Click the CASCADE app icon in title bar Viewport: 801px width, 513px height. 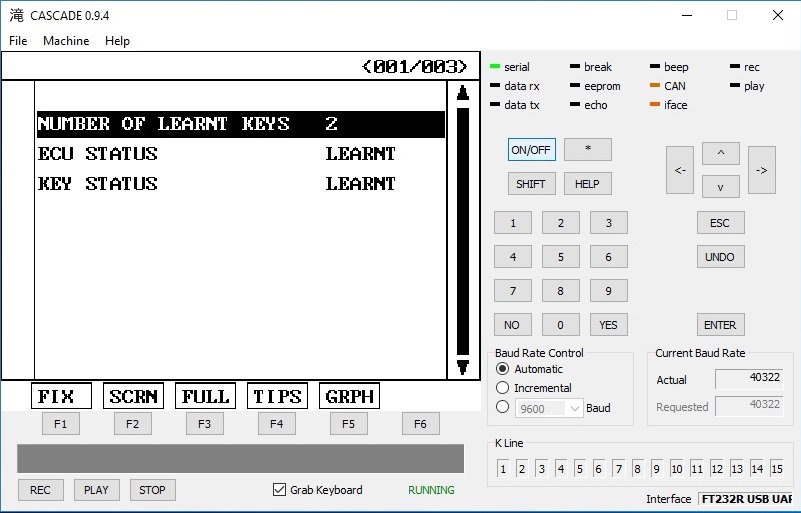click(16, 15)
